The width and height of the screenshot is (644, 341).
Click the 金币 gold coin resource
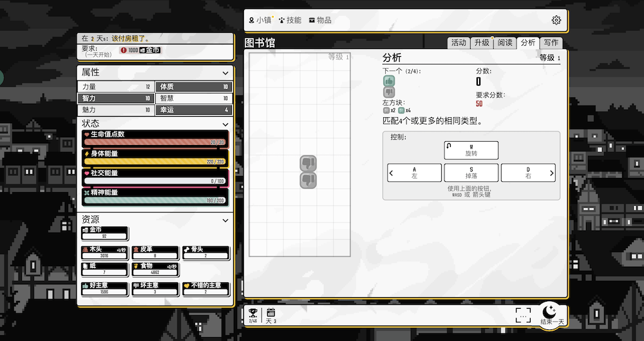point(104,233)
